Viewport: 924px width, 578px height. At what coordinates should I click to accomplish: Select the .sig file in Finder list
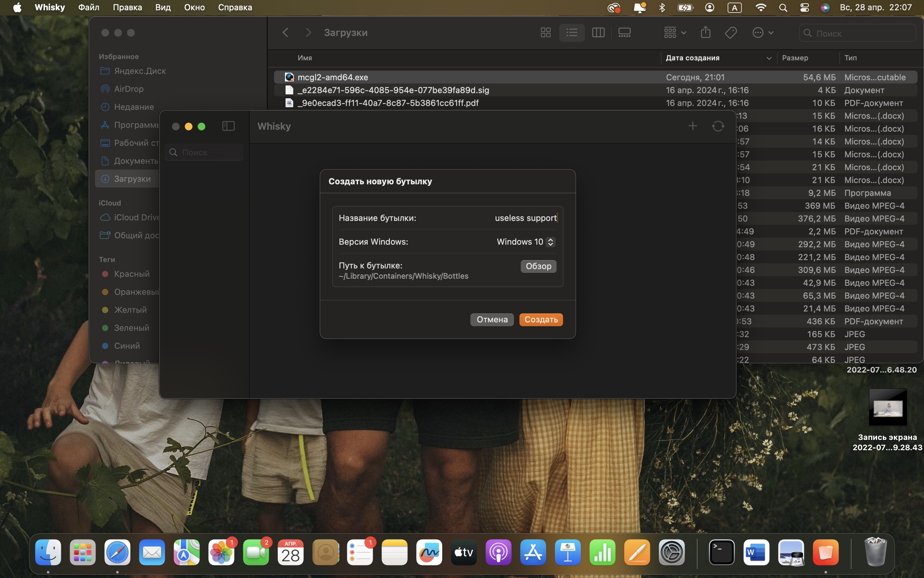[x=595, y=90]
